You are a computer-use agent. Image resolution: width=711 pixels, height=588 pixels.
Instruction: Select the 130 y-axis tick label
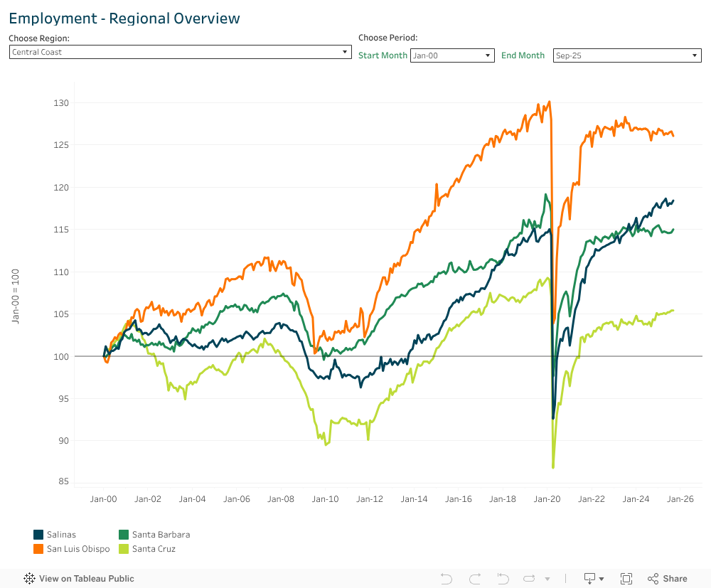click(x=61, y=103)
